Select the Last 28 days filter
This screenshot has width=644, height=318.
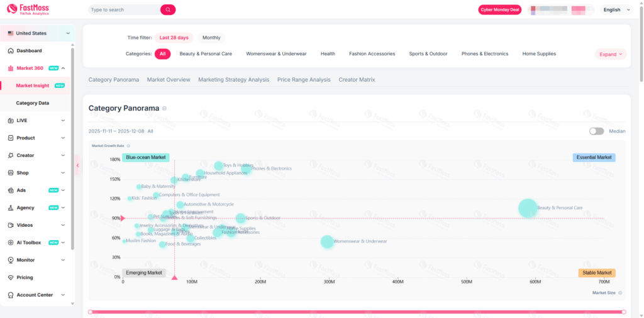click(174, 38)
